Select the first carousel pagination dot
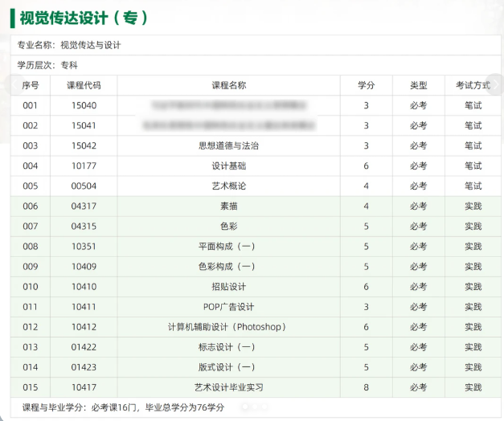504x421 pixels. coord(245,407)
